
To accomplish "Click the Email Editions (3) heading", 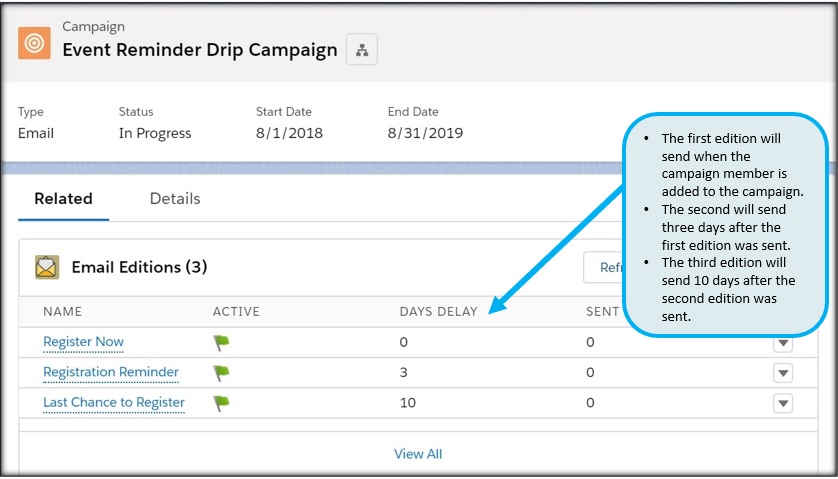I will coord(139,267).
